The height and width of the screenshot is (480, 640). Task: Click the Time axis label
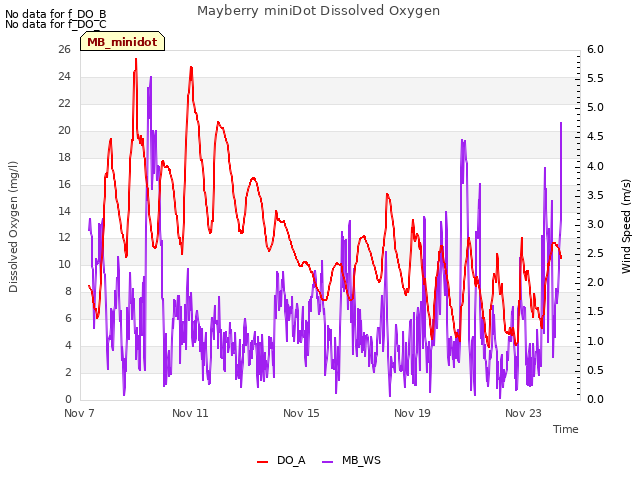[566, 429]
